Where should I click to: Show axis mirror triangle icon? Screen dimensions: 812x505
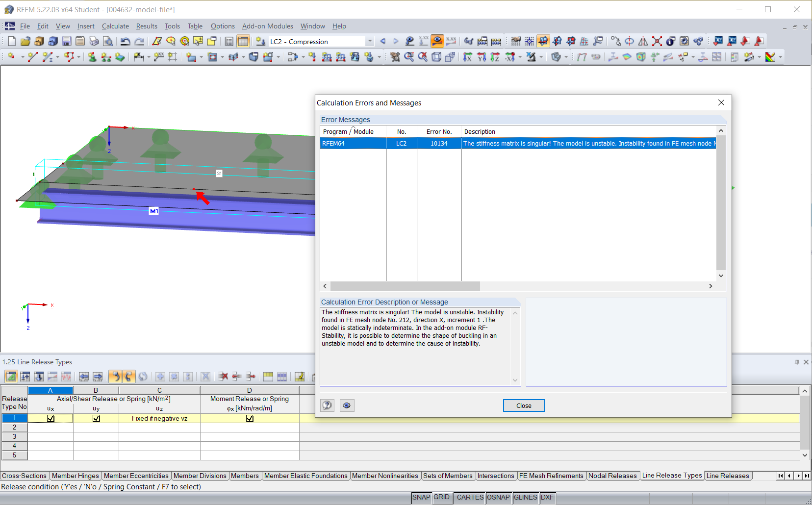pos(643,42)
